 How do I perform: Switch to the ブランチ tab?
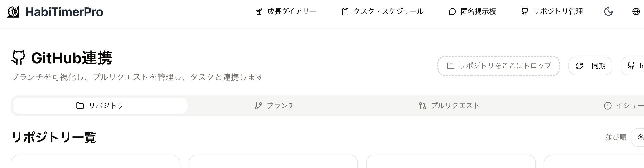point(275,106)
